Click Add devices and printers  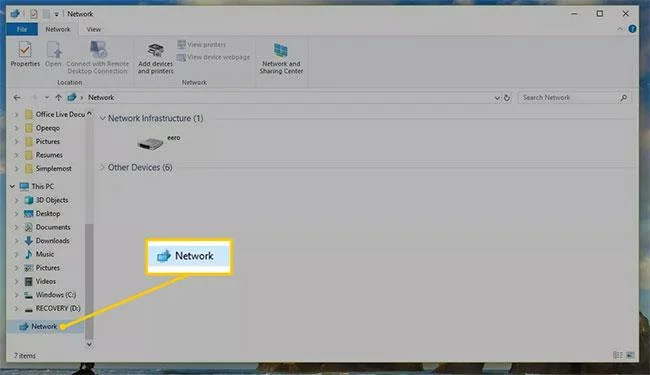coord(155,58)
